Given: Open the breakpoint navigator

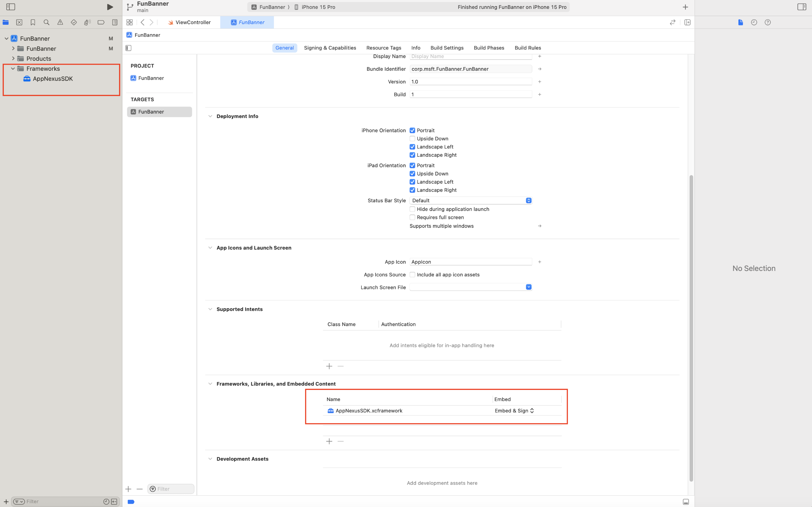Looking at the screenshot, I should [x=101, y=22].
